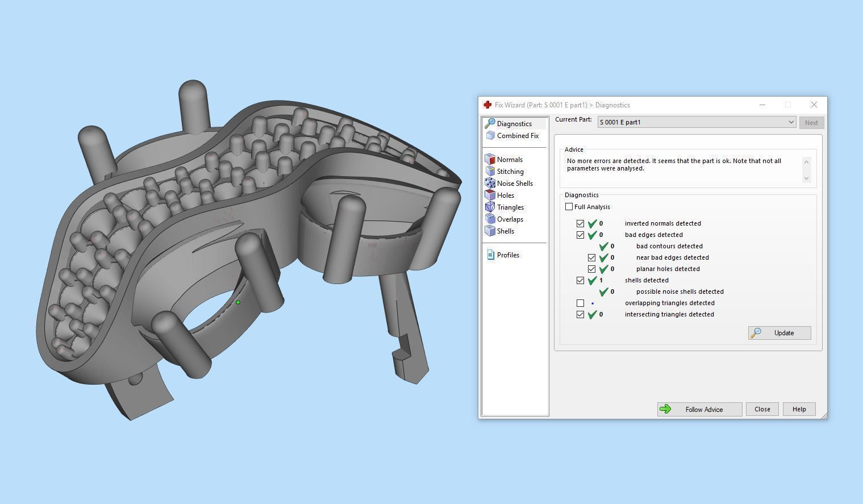Click the 'bad edges detected' label

[653, 235]
